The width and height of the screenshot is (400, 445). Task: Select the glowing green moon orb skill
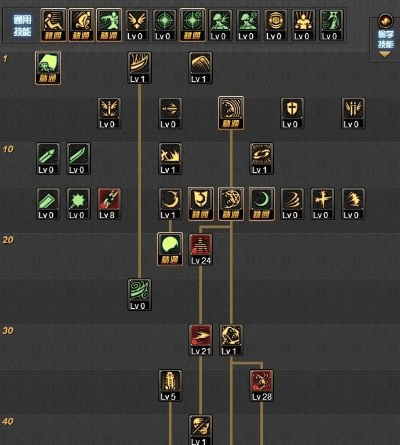170,249
